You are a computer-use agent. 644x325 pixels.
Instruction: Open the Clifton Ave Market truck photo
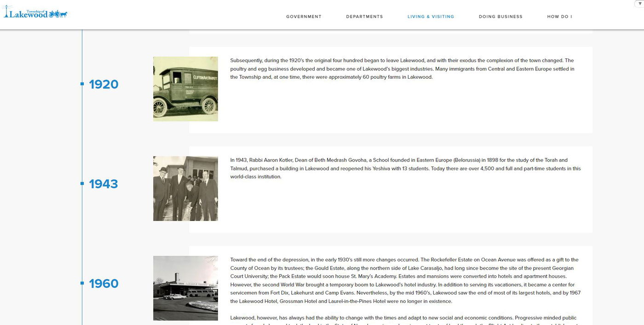point(185,89)
